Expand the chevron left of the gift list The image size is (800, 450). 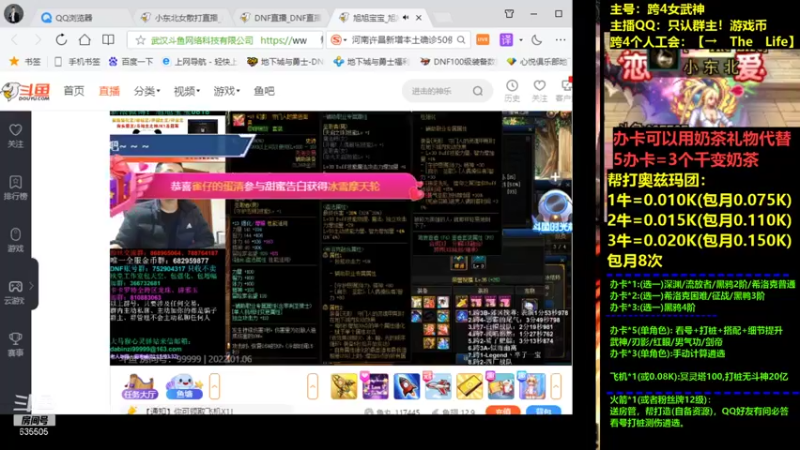312,387
